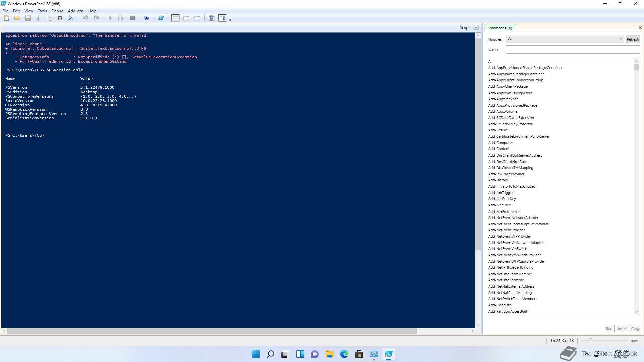Run selection toolbar icon

tap(121, 18)
